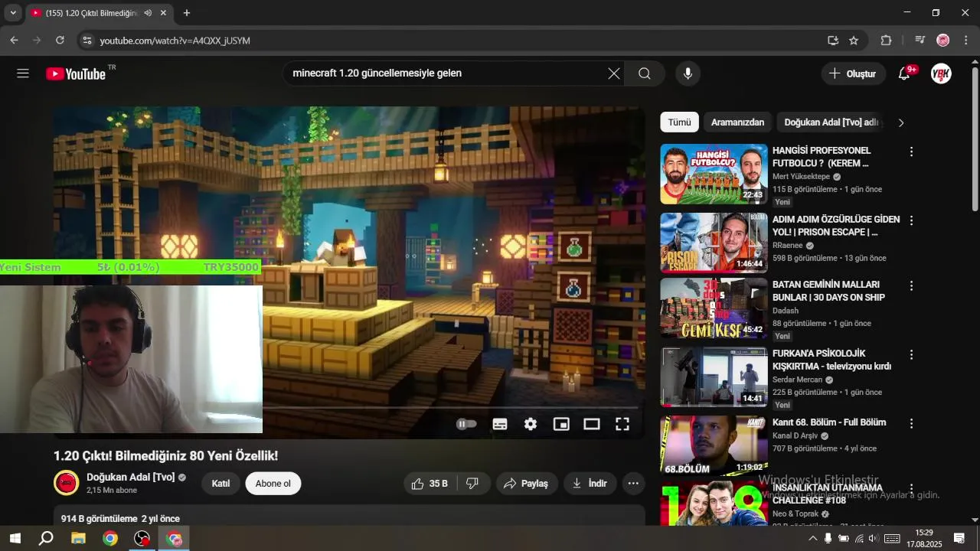Toggle subtitles in video player
Screen dimensions: 980x551
pyautogui.click(x=500, y=424)
